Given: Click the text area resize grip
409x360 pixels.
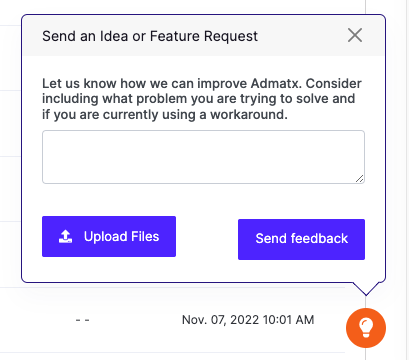Looking at the screenshot, I should (x=360, y=179).
